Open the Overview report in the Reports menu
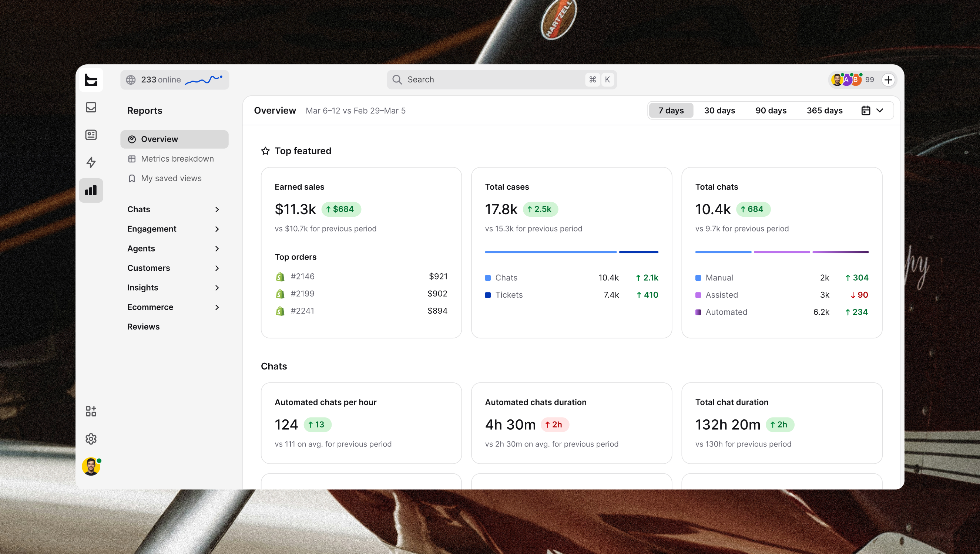 click(x=174, y=139)
